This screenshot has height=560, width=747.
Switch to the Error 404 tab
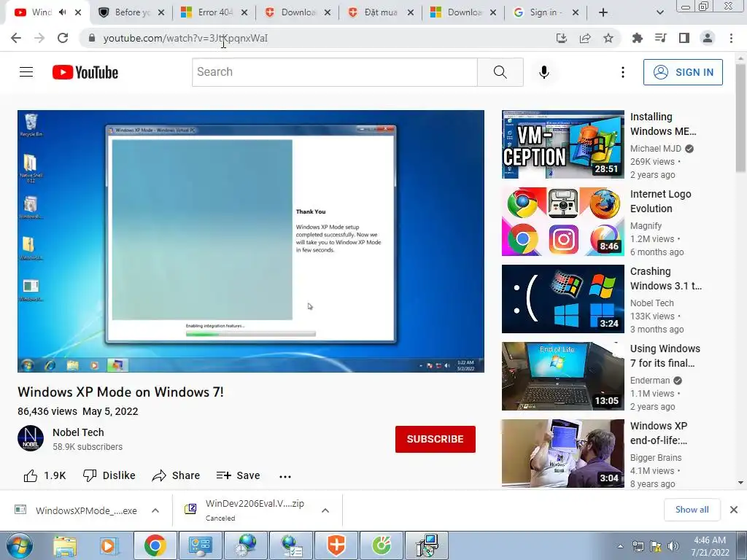[x=214, y=12]
